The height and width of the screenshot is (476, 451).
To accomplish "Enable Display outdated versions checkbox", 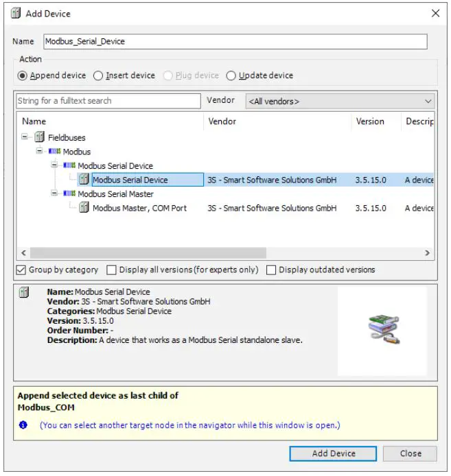I will [x=271, y=270].
